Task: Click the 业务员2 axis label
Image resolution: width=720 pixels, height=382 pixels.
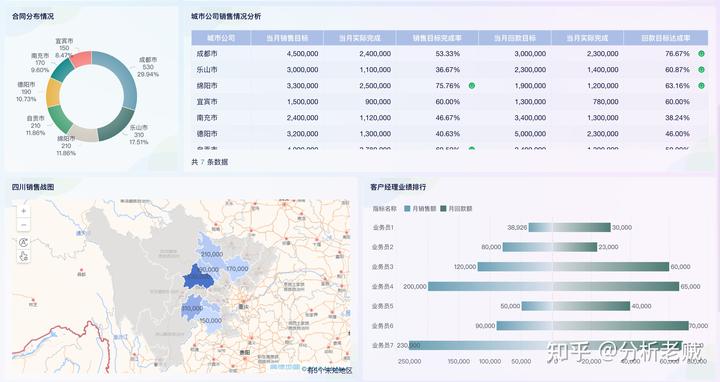Action: pos(382,247)
